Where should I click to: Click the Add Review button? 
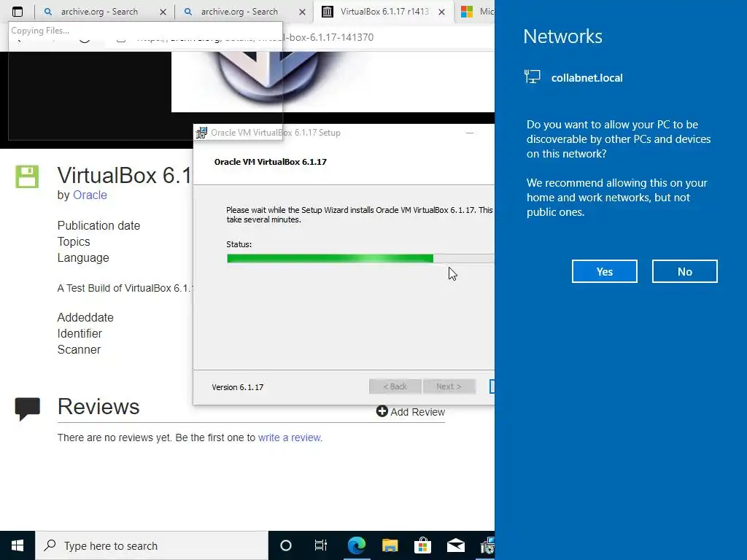[411, 411]
